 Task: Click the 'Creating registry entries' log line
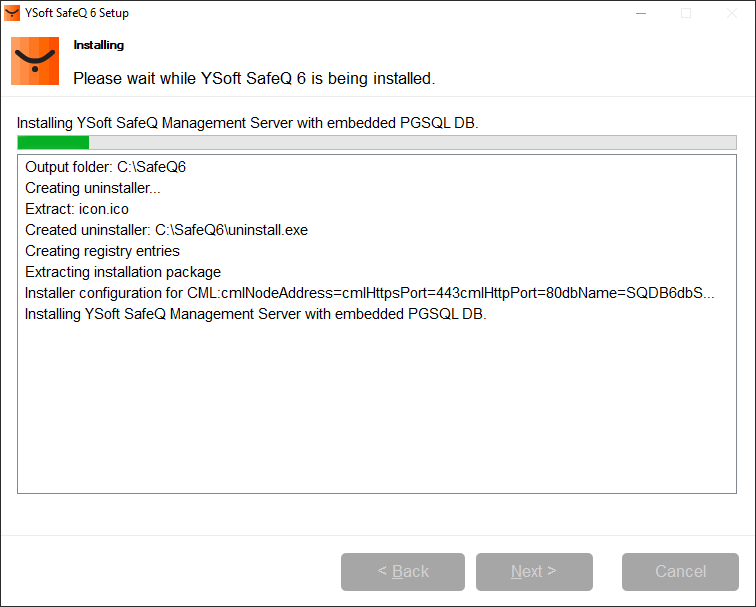(x=102, y=251)
